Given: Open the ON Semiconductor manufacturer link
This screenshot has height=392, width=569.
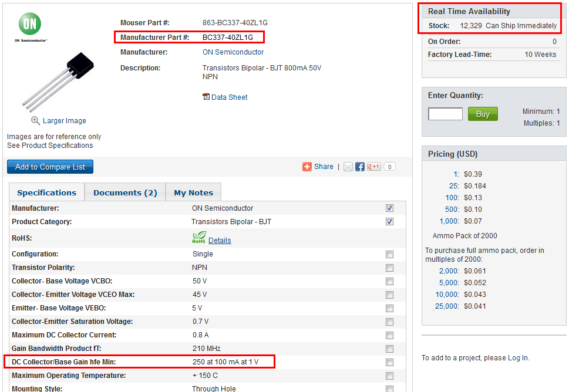Looking at the screenshot, I should click(x=233, y=52).
